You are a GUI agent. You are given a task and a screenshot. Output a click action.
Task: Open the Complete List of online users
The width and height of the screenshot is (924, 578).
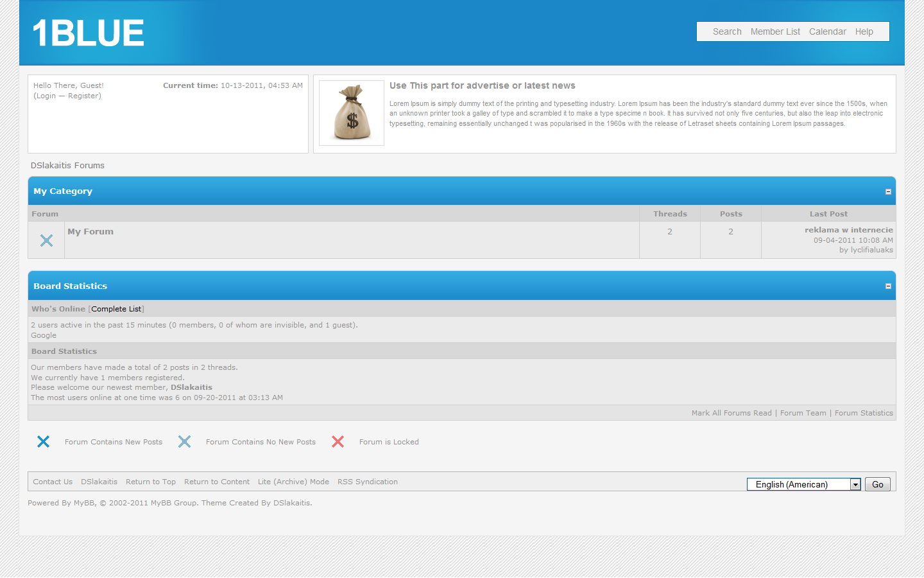click(x=116, y=309)
